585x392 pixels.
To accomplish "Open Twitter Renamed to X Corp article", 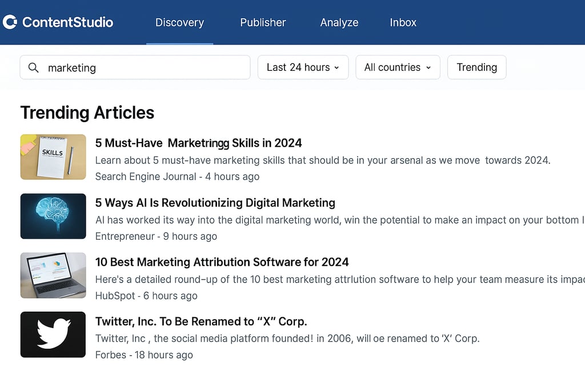I will point(201,321).
